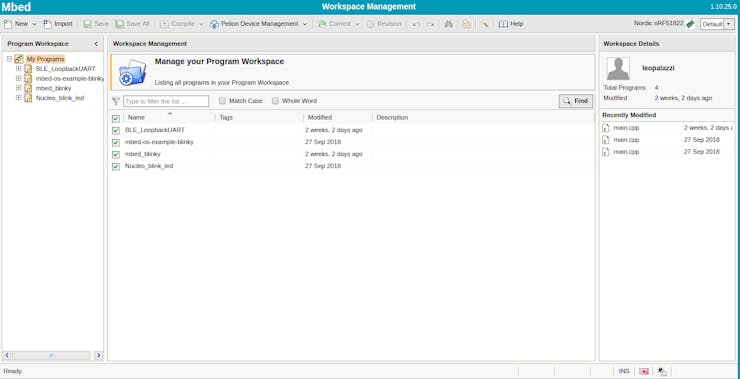Select Nucleo_blink_led in the program tree
740x379 pixels.
[x=60, y=98]
